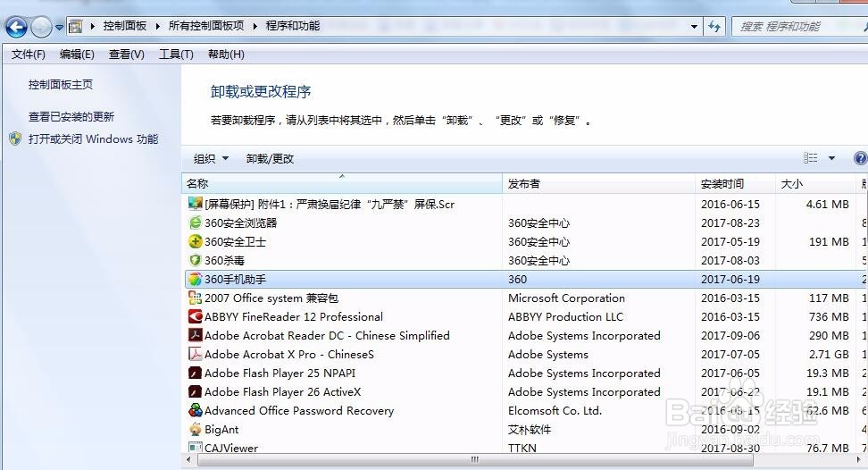Click the 所有控制面板项 breadcrumb
The image size is (868, 470).
206,26
